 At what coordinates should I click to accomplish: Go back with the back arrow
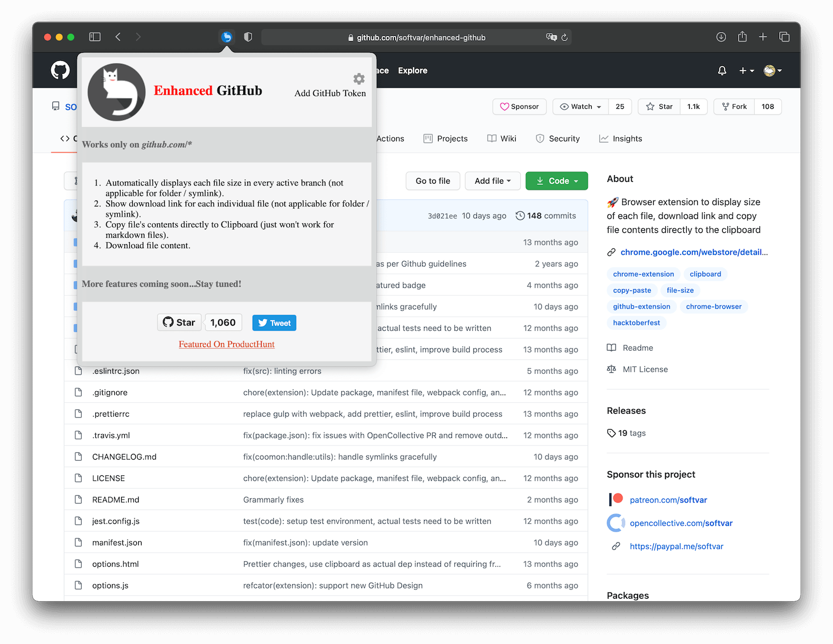[118, 37]
